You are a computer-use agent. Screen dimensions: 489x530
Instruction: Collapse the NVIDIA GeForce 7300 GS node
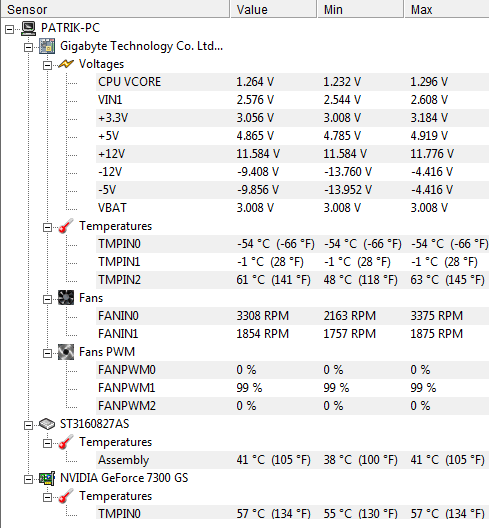pos(28,479)
